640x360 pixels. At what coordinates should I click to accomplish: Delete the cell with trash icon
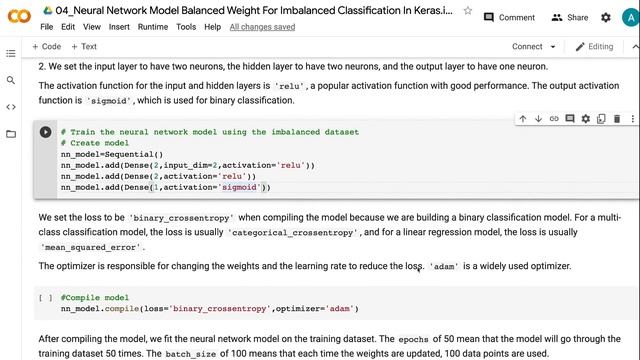pyautogui.click(x=617, y=119)
